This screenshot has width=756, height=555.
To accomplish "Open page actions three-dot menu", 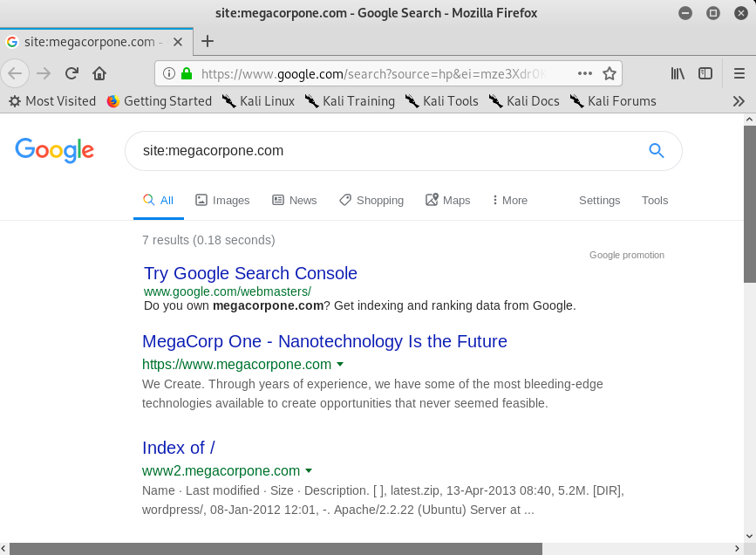I will click(x=584, y=73).
